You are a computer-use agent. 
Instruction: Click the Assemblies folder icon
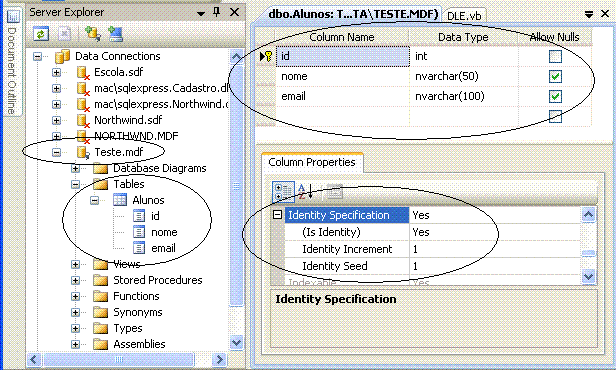point(101,344)
